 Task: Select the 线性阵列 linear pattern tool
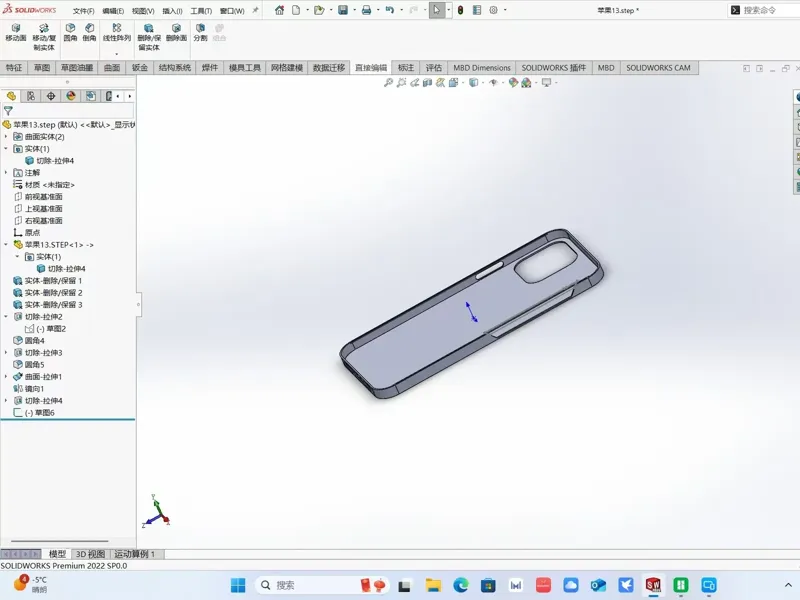[x=117, y=33]
